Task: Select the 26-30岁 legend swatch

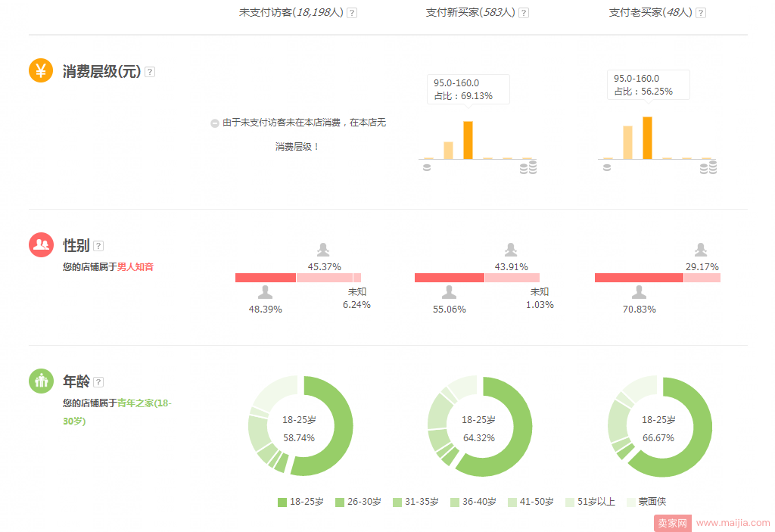Action: (340, 502)
